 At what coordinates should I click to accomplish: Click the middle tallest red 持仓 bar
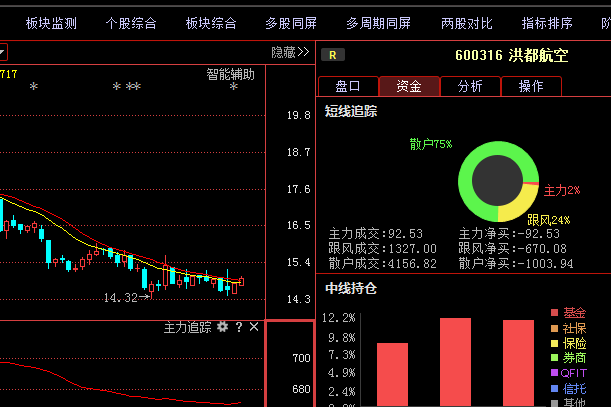(x=456, y=362)
